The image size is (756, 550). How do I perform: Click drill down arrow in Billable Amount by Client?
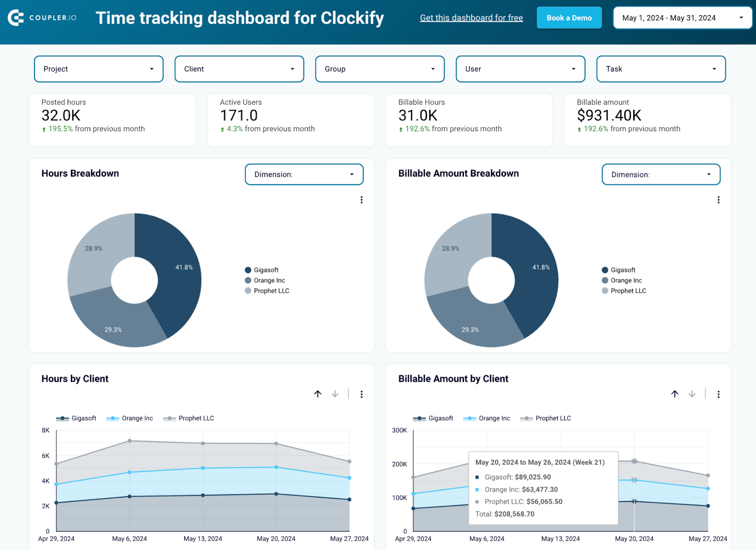pyautogui.click(x=692, y=394)
